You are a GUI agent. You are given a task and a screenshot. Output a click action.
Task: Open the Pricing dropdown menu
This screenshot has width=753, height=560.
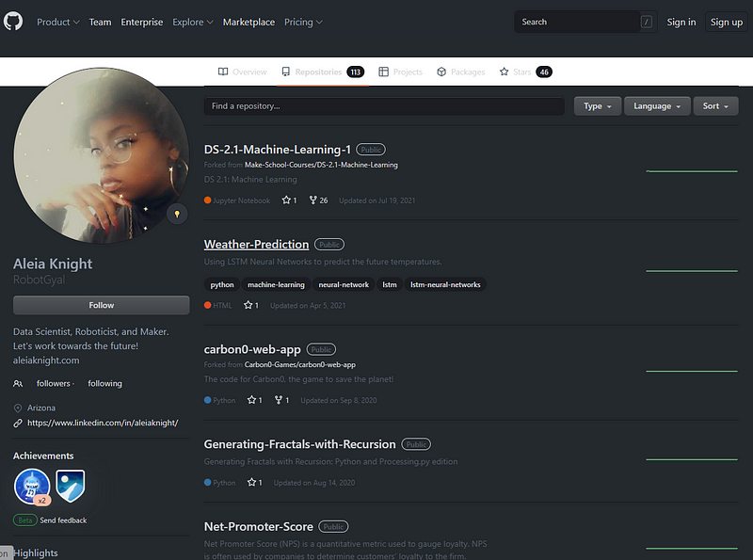click(x=303, y=22)
